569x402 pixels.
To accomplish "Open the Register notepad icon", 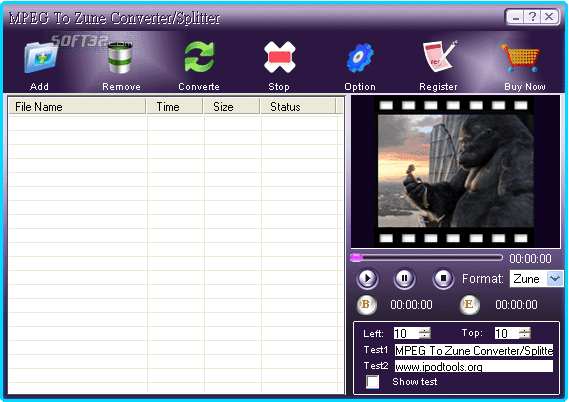I will click(x=439, y=56).
